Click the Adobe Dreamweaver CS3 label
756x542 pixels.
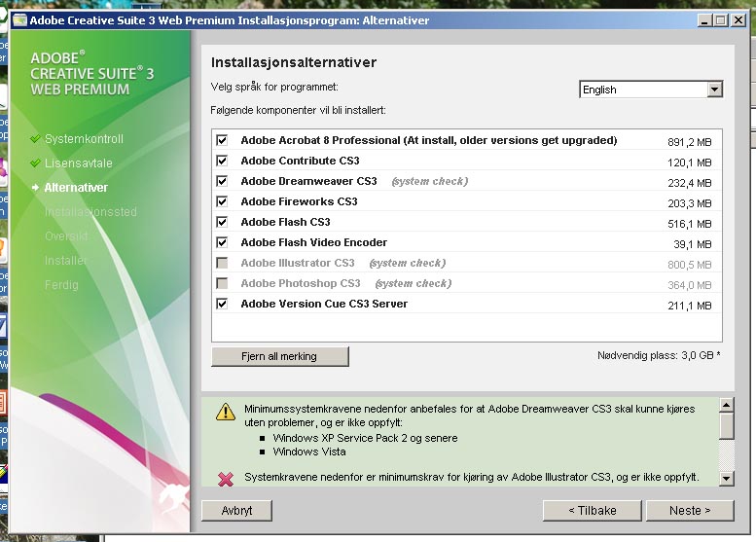point(308,181)
